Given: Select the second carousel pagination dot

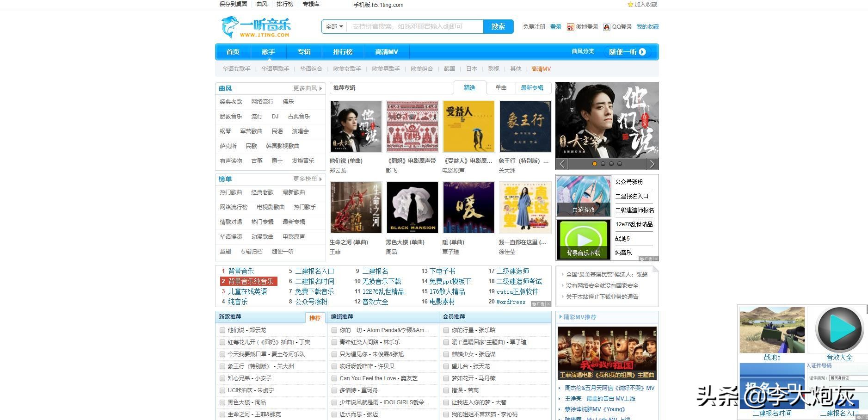Looking at the screenshot, I should pyautogui.click(x=603, y=163).
